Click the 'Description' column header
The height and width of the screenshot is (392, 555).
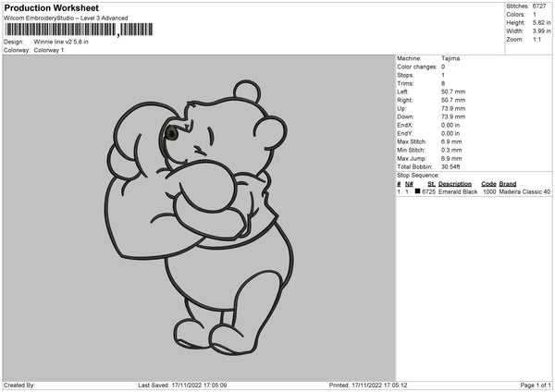click(x=455, y=184)
